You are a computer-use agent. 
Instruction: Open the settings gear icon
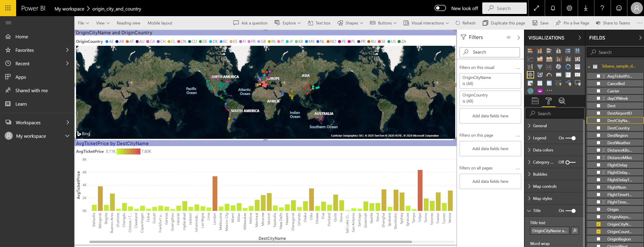point(569,8)
